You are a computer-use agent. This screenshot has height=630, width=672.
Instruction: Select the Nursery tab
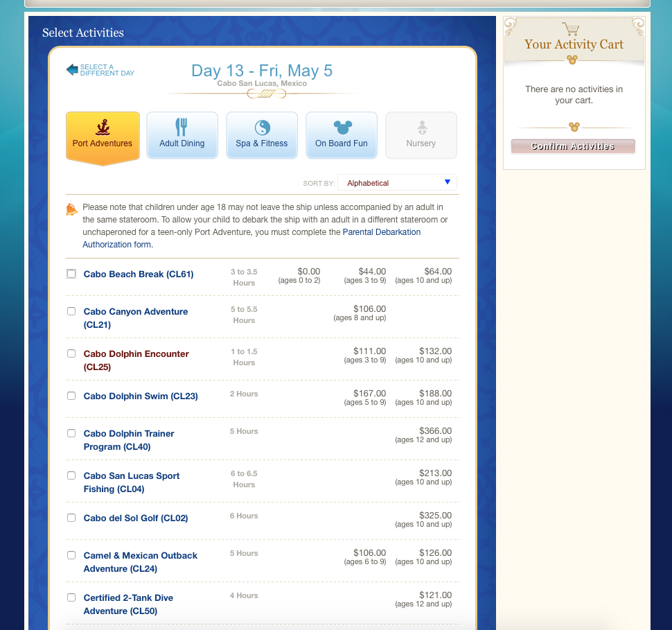tap(421, 136)
